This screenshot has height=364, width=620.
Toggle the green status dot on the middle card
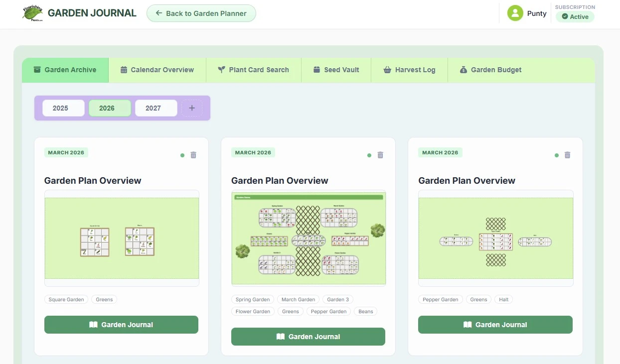click(369, 155)
